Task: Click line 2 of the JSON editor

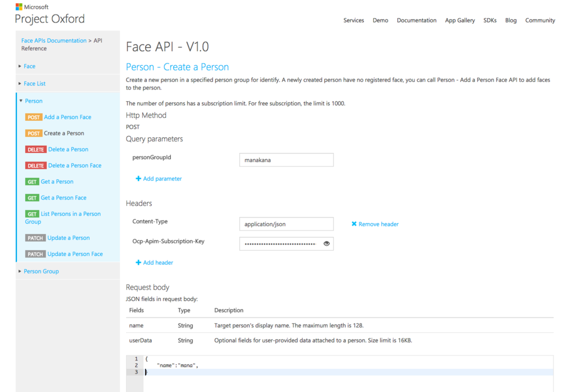Action: click(x=348, y=366)
